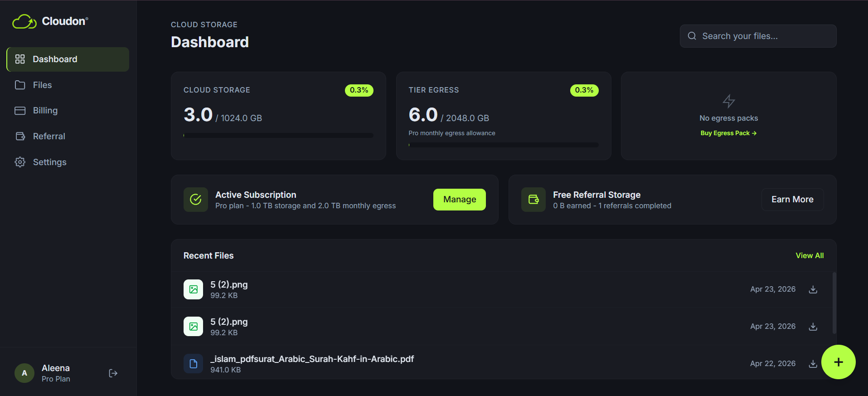This screenshot has width=868, height=396.
Task: Click the download icon for 5 (2).png
Action: tap(813, 289)
